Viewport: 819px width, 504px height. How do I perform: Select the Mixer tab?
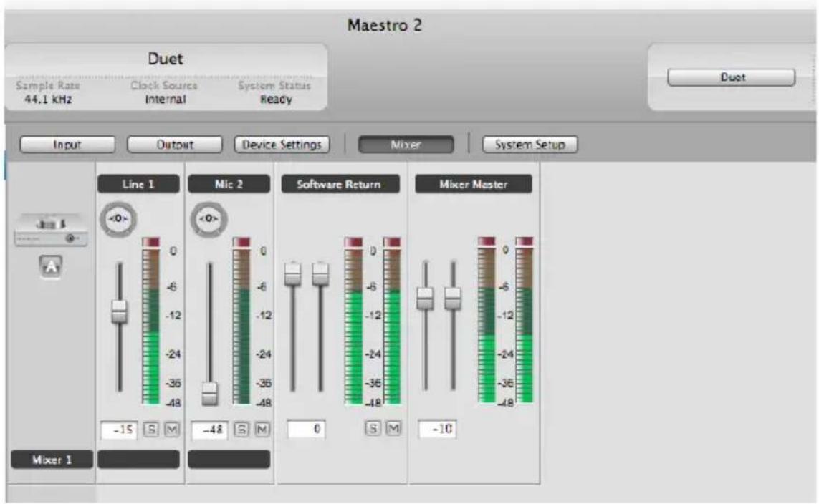pos(406,145)
